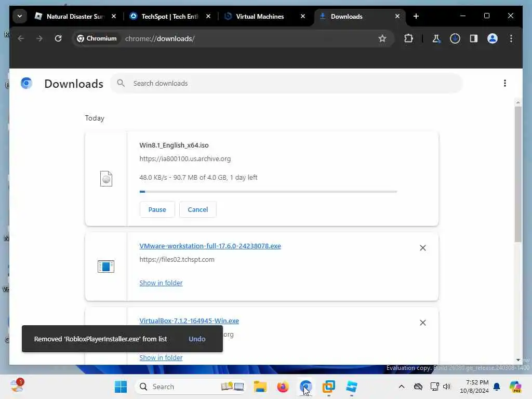Close the Natural Disaster Survival tab
Image resolution: width=532 pixels, height=399 pixels.
click(114, 16)
